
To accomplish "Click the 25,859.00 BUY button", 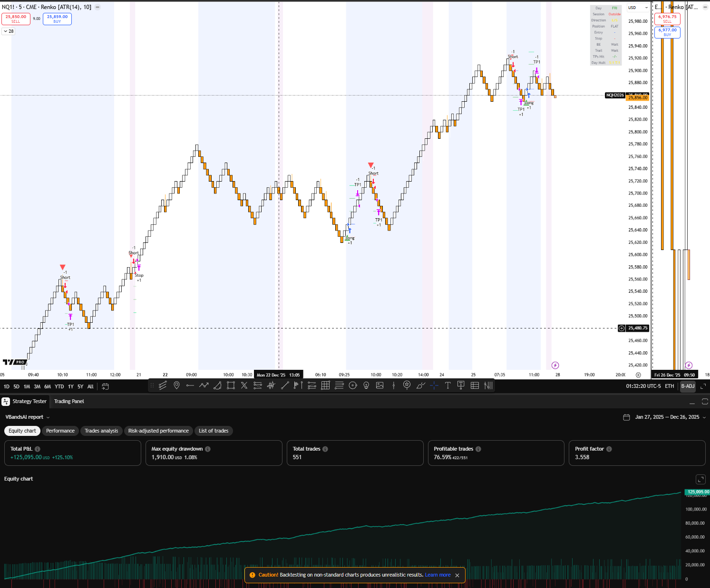I will [x=57, y=19].
